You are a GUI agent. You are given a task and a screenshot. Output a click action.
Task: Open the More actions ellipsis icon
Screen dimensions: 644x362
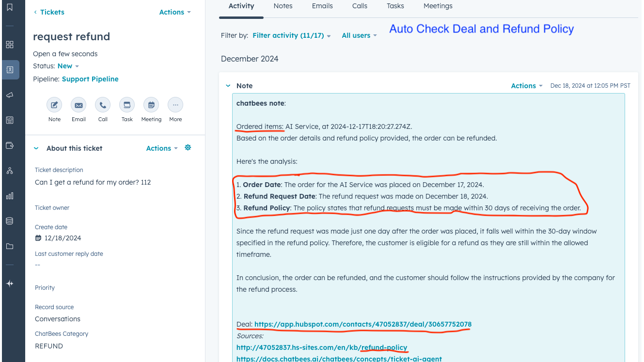(175, 105)
